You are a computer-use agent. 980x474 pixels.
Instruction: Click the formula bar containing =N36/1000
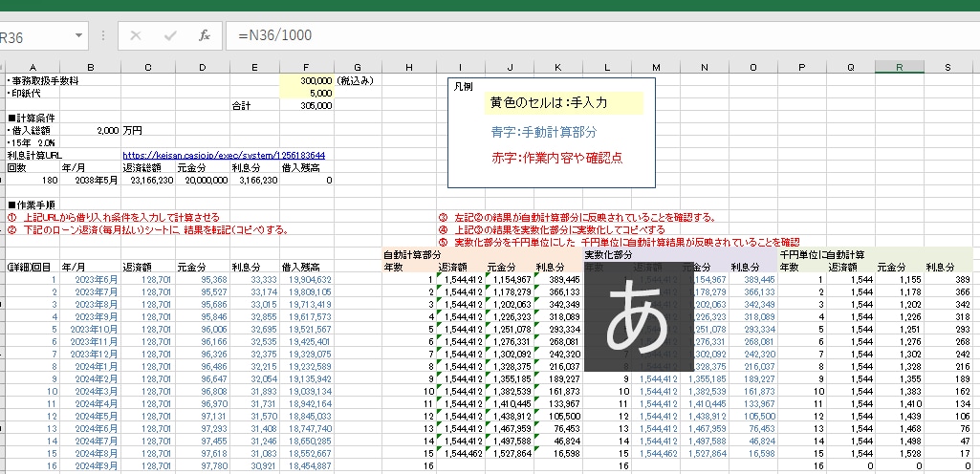tap(600, 35)
